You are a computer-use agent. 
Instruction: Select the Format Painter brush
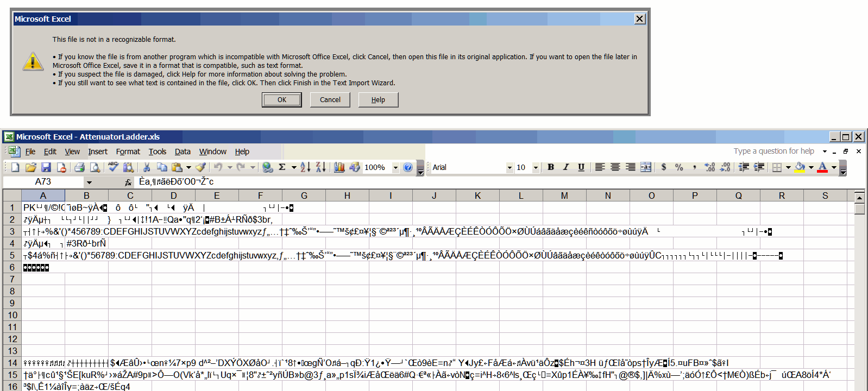[200, 167]
